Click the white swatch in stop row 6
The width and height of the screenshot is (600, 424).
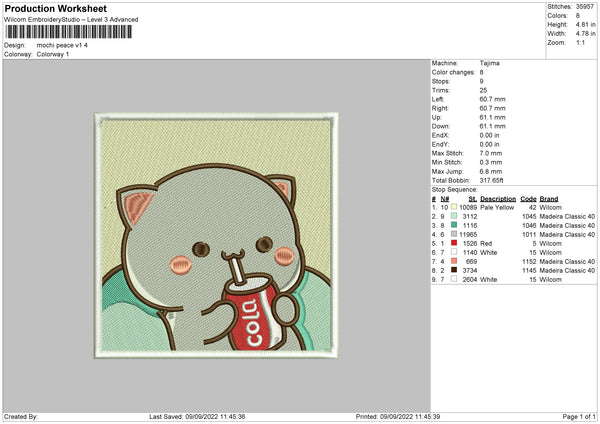454,252
